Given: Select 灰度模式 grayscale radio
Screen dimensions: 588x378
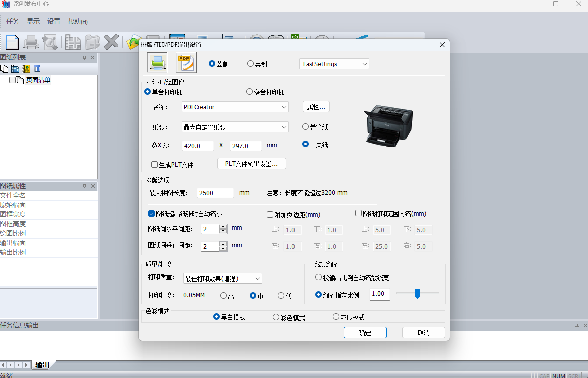Looking at the screenshot, I should 336,317.
